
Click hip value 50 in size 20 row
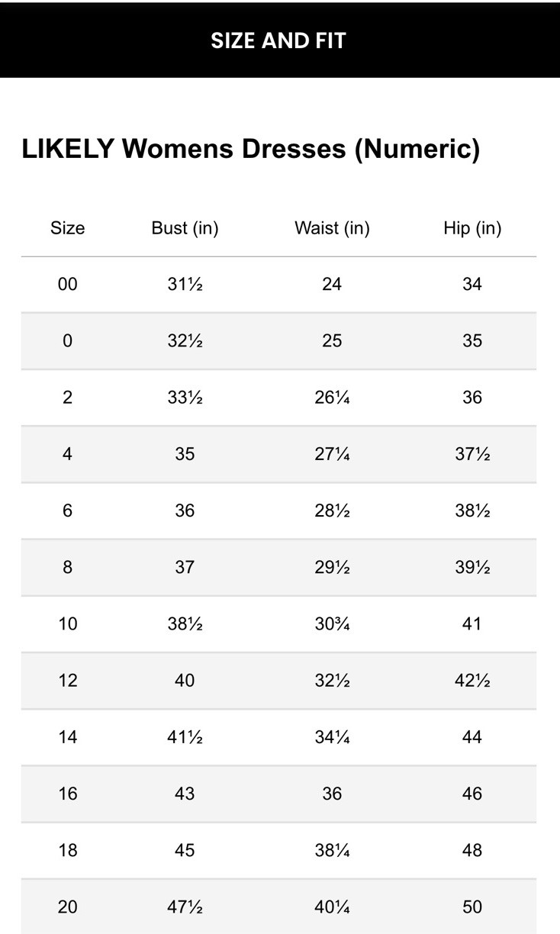pos(472,907)
